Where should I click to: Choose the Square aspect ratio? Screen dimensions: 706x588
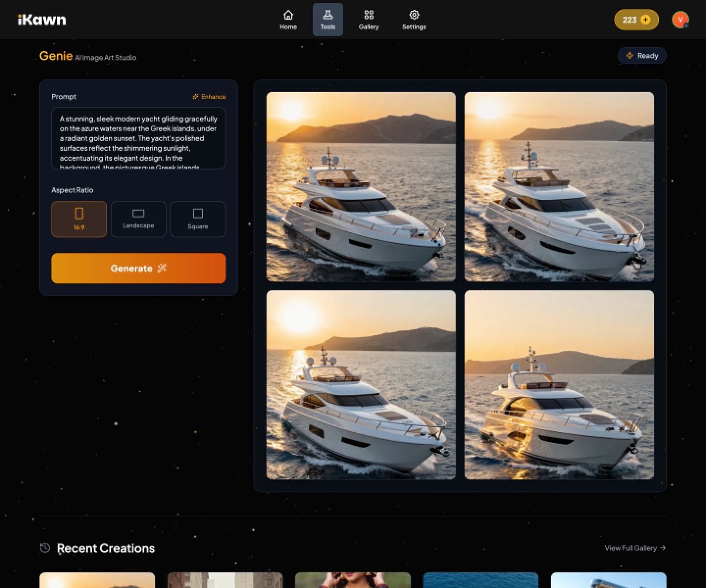[198, 219]
